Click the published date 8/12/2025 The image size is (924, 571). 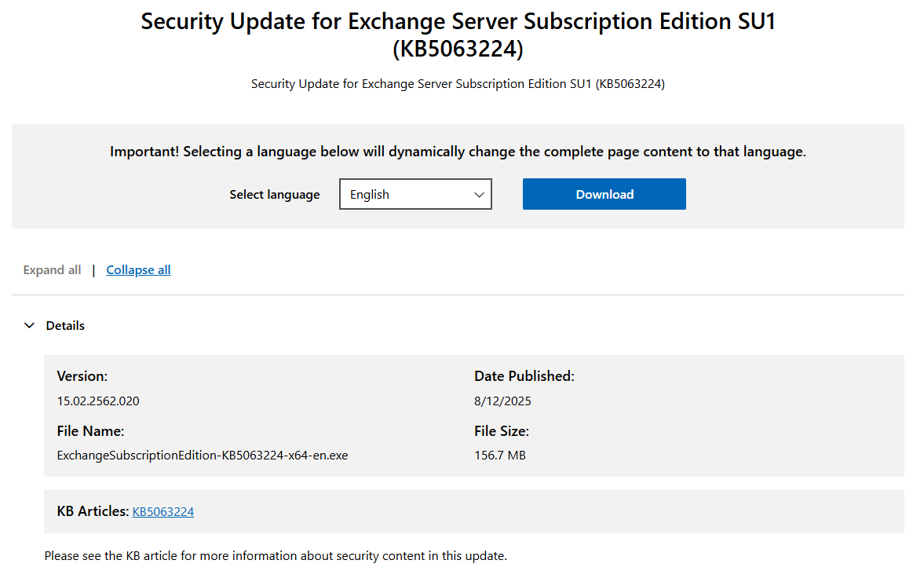[x=502, y=401]
